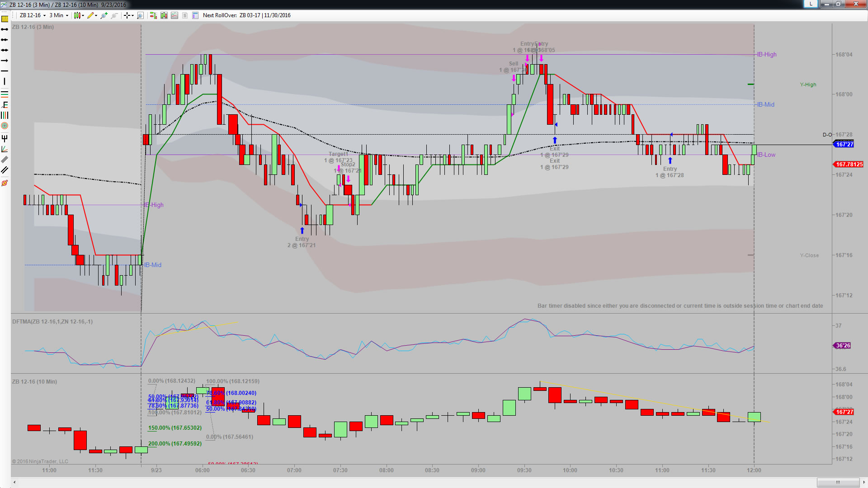Viewport: 868px width, 488px height.
Task: Click the green Y-High label
Action: tap(808, 84)
